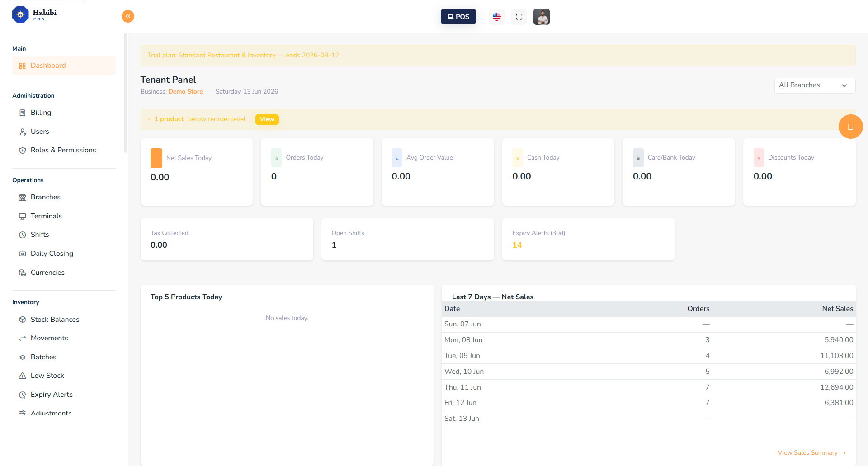
Task: Click the Open Shifts card
Action: click(408, 239)
